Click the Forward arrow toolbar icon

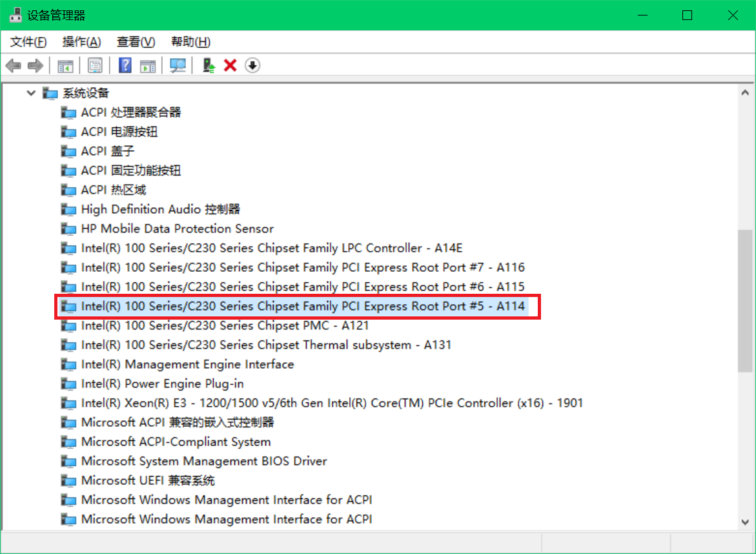(x=36, y=65)
